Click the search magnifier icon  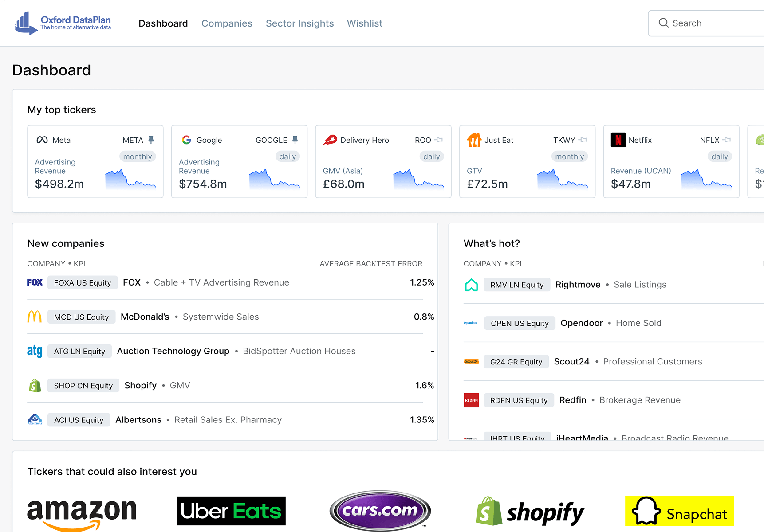663,23
